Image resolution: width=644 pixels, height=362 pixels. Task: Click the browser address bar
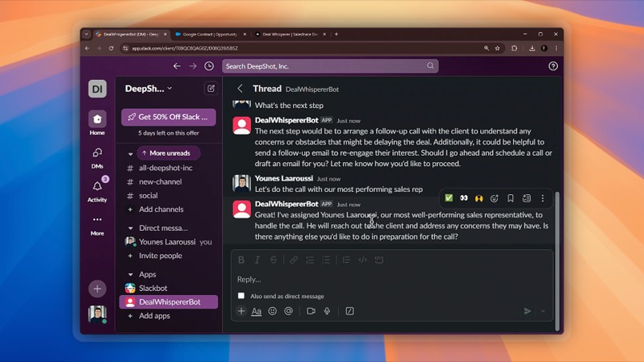pos(304,48)
